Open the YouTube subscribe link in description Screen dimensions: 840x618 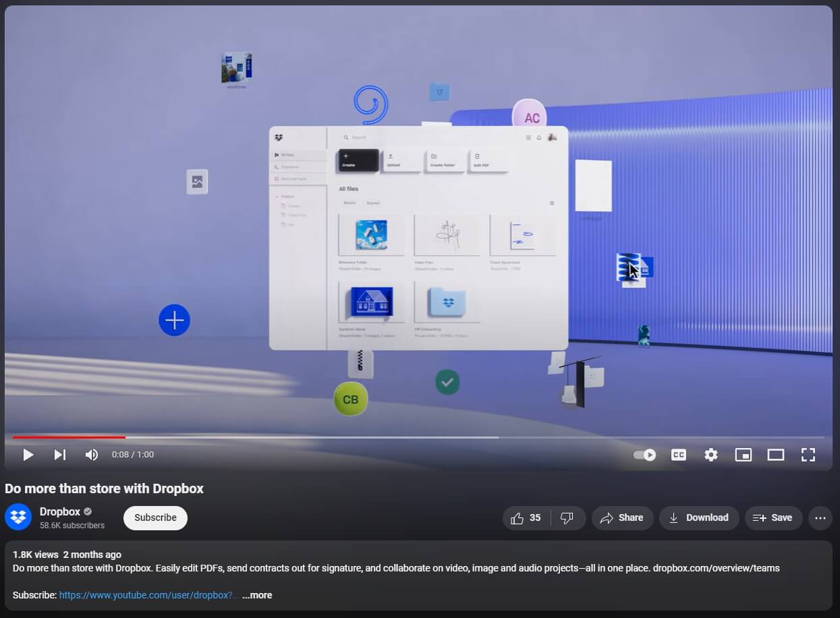click(146, 595)
